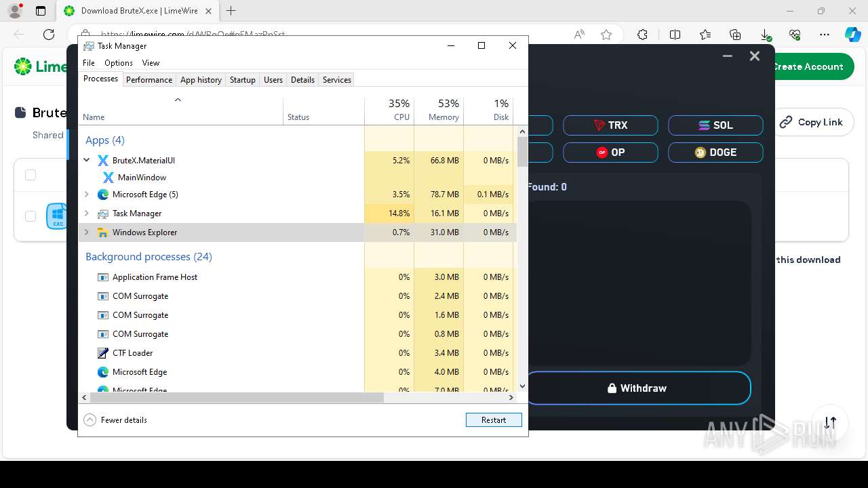The width and height of the screenshot is (868, 488).
Task: Open Edge settings and more menu
Action: 825,35
